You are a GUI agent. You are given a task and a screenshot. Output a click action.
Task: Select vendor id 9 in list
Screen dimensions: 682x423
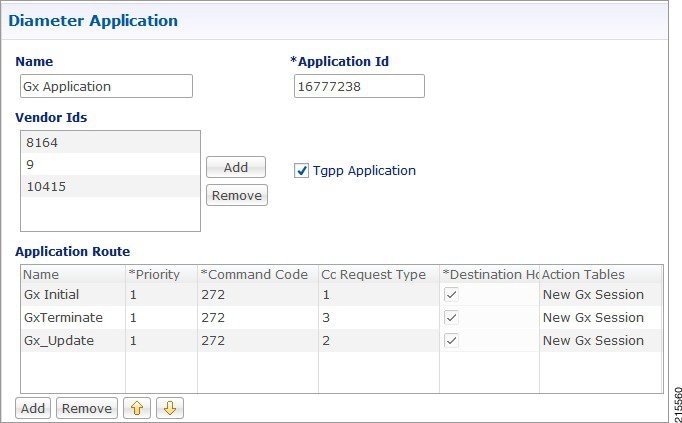(x=110, y=164)
